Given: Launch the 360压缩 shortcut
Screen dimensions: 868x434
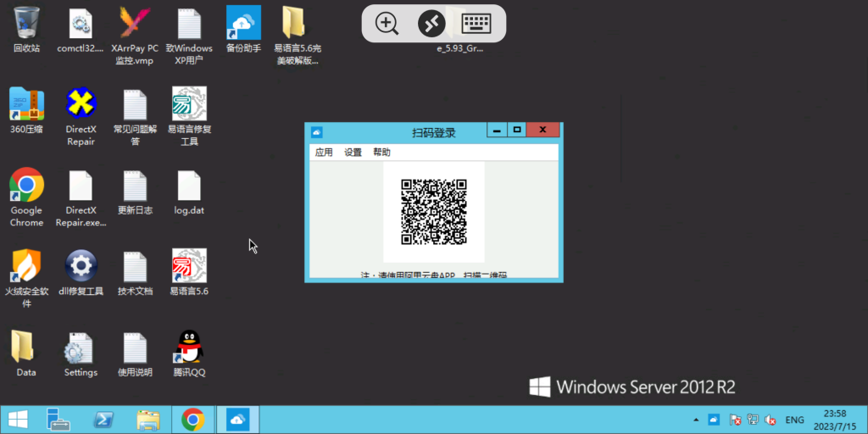Looking at the screenshot, I should [x=26, y=103].
